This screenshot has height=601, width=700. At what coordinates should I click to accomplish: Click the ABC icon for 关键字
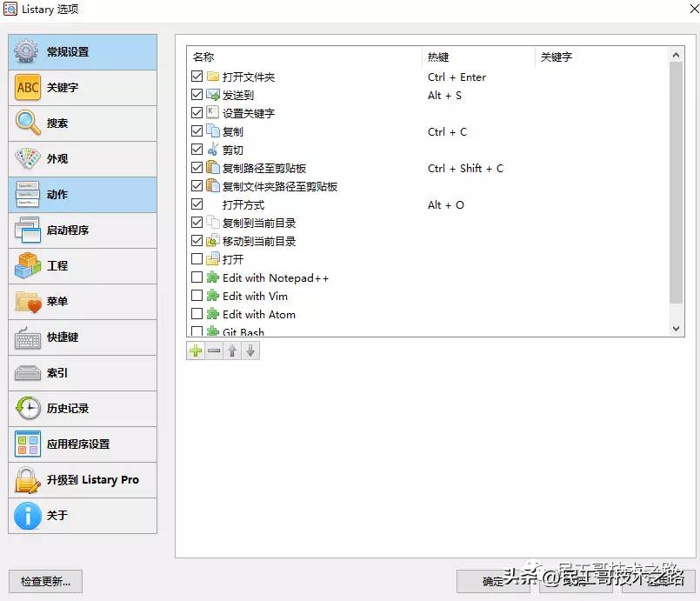coord(27,88)
